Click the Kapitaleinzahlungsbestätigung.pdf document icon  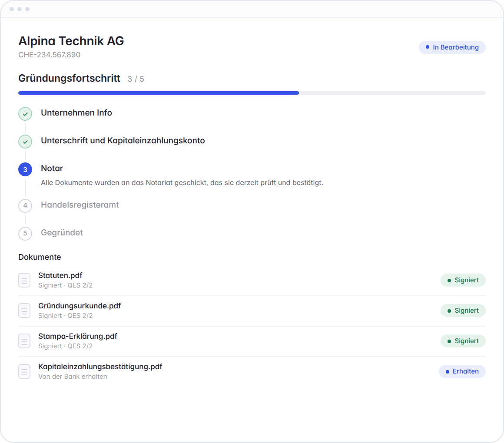(x=24, y=371)
